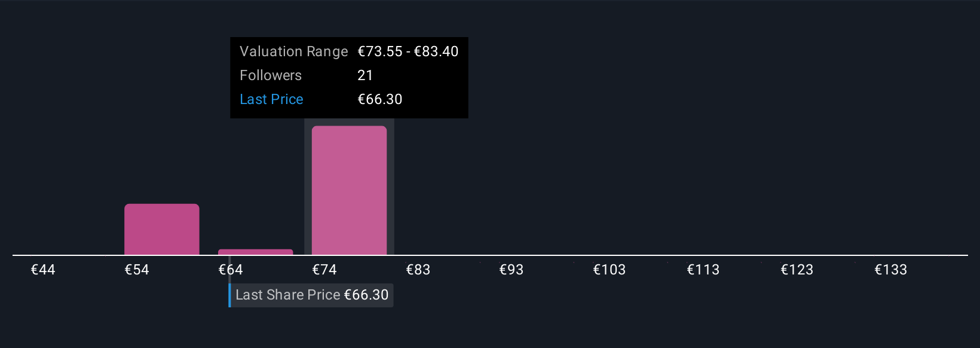This screenshot has width=980, height=348.
Task: Click the €83 axis label
Action: click(x=418, y=270)
